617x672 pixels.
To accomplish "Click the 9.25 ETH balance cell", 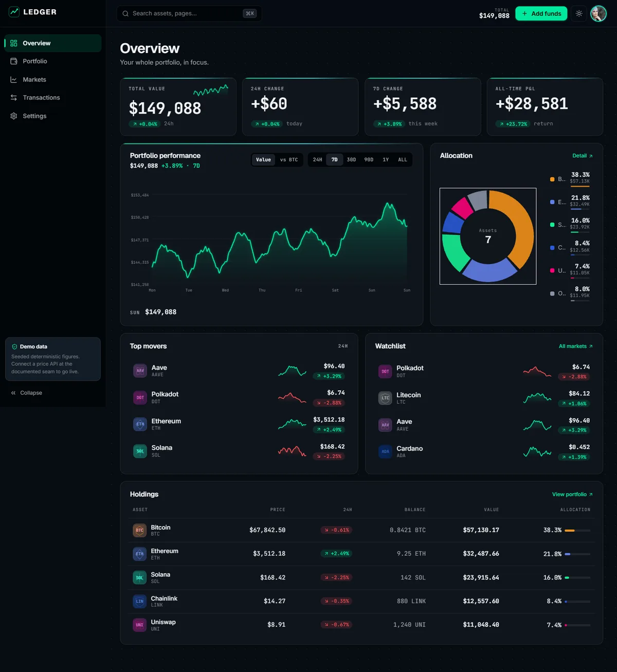I will [x=411, y=554].
